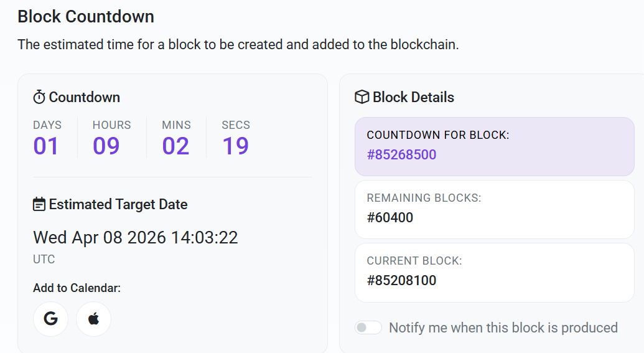Add the target date to Google Calendar
644x353 pixels.
pos(50,319)
